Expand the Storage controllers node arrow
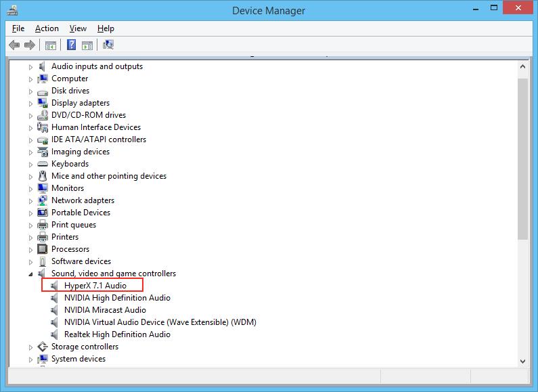The width and height of the screenshot is (538, 392). coord(30,347)
